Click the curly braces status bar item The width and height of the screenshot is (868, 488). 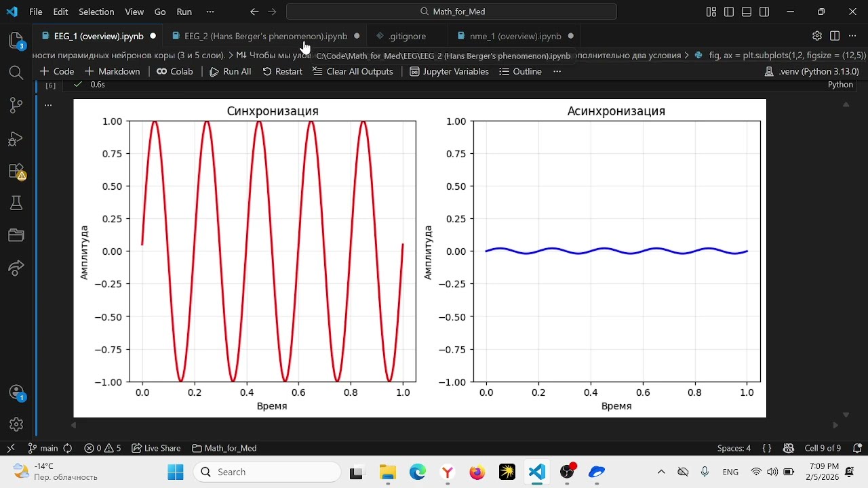coord(766,448)
